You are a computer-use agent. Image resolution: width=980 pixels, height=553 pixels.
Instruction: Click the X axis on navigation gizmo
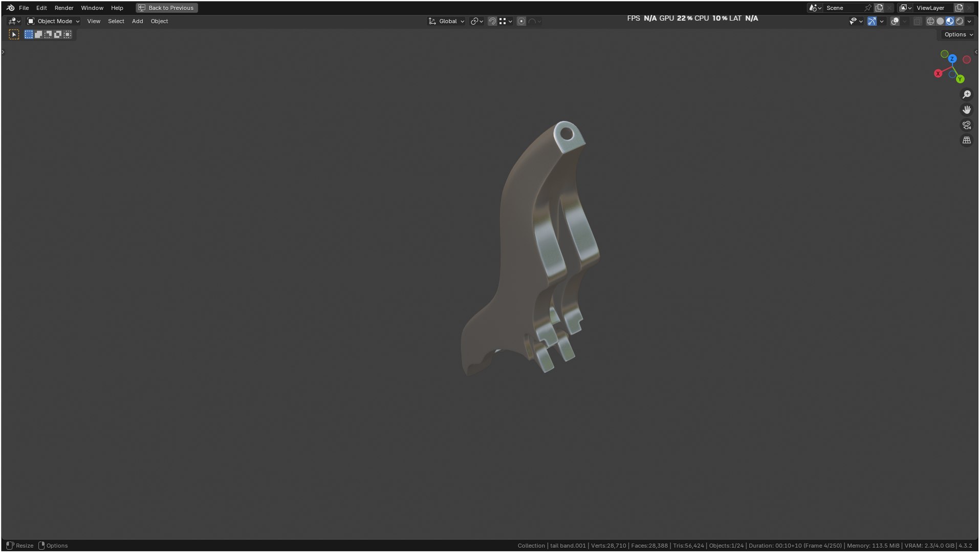[938, 74]
